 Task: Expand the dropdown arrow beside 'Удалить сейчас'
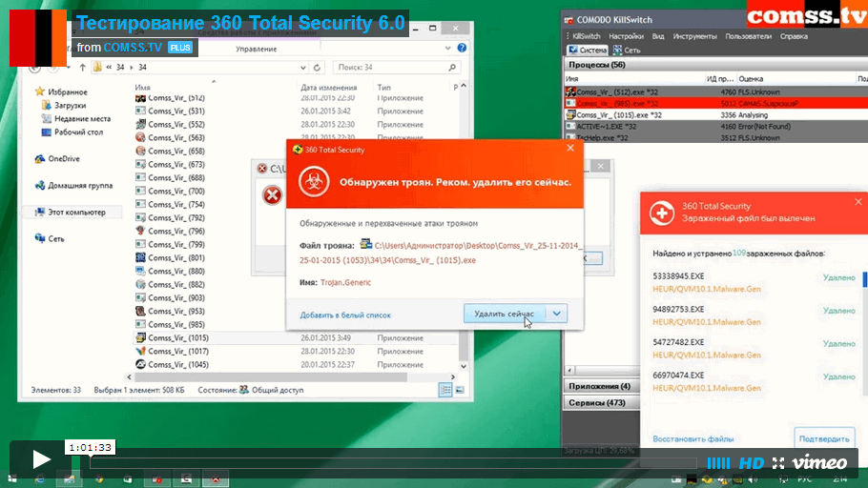(x=556, y=314)
